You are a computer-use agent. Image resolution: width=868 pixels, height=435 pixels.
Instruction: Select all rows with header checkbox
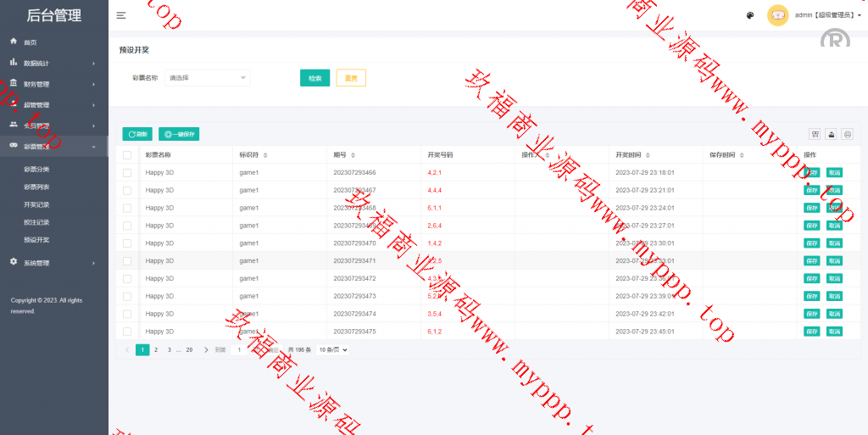127,155
